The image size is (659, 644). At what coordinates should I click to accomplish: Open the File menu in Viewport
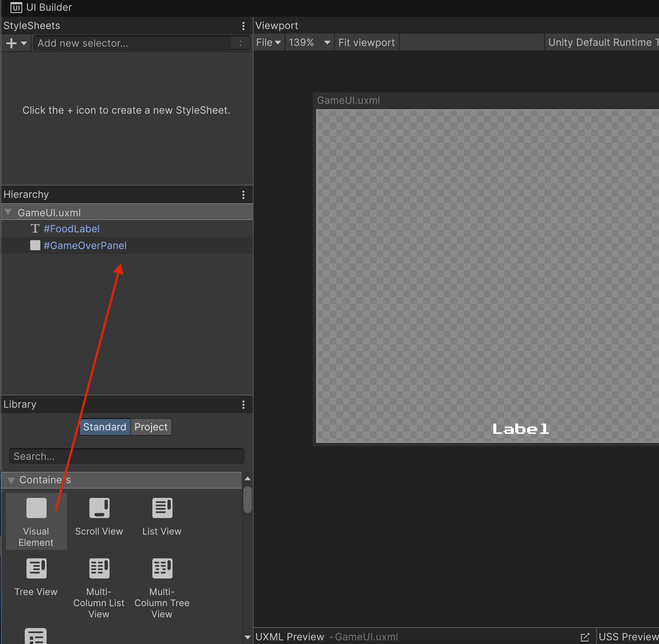(268, 42)
